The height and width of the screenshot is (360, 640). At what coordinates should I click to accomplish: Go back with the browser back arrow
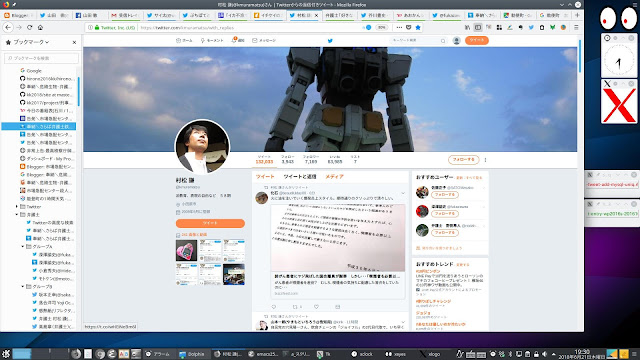point(8,27)
